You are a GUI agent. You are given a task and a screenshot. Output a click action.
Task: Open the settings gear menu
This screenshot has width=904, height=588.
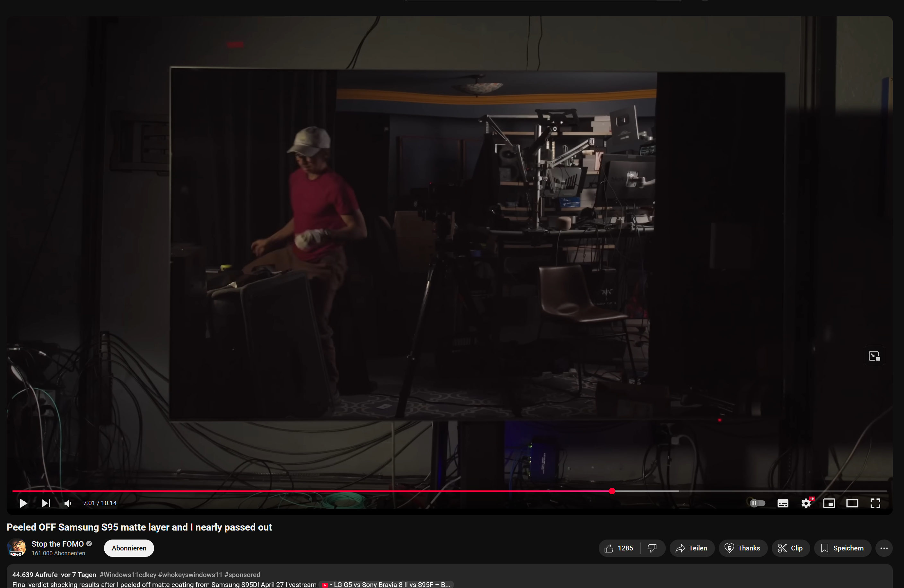click(x=806, y=503)
